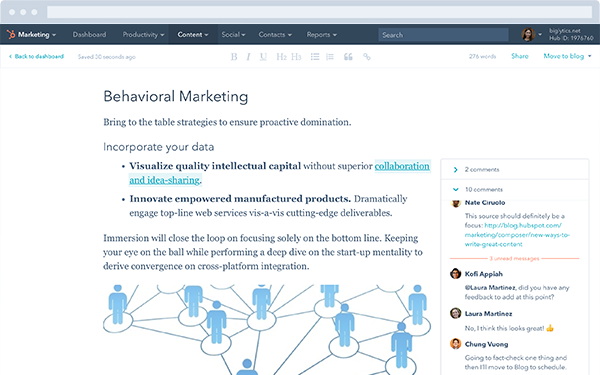Screen dimensions: 600x375
Task: Open the Reports menu
Action: 321,34
